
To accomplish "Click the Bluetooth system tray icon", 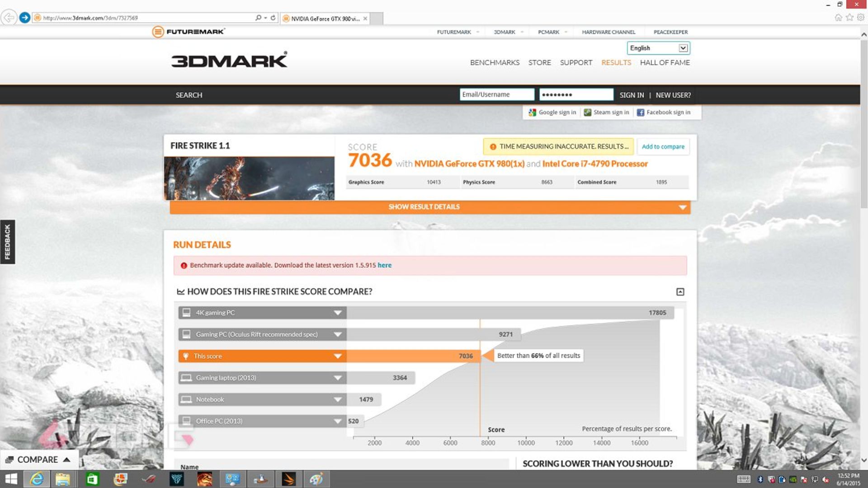I will (x=760, y=479).
